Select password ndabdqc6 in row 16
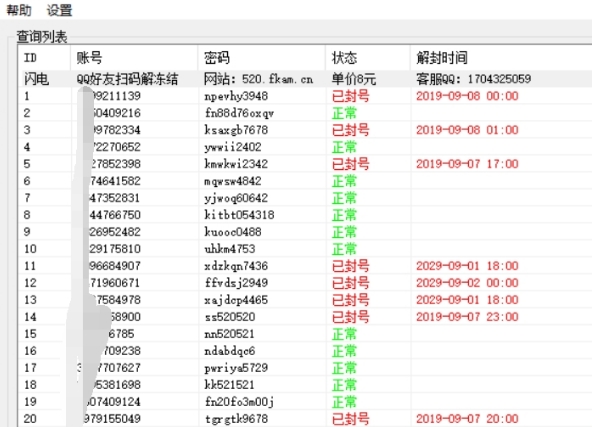Viewport: 592px width, 427px height. (230, 351)
